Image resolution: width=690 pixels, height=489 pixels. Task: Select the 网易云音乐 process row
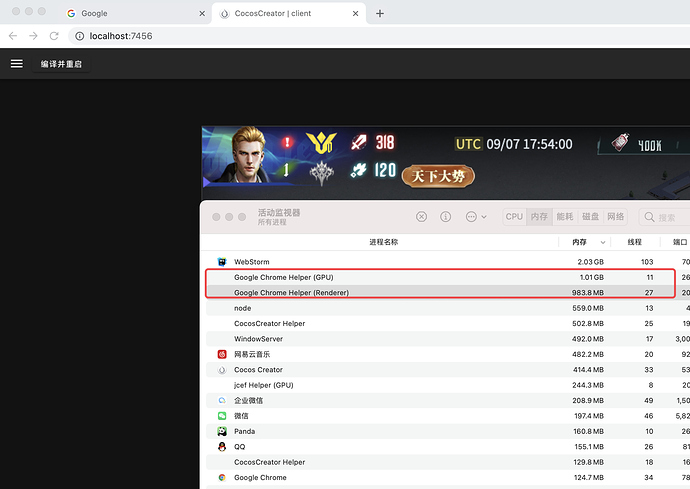point(448,354)
